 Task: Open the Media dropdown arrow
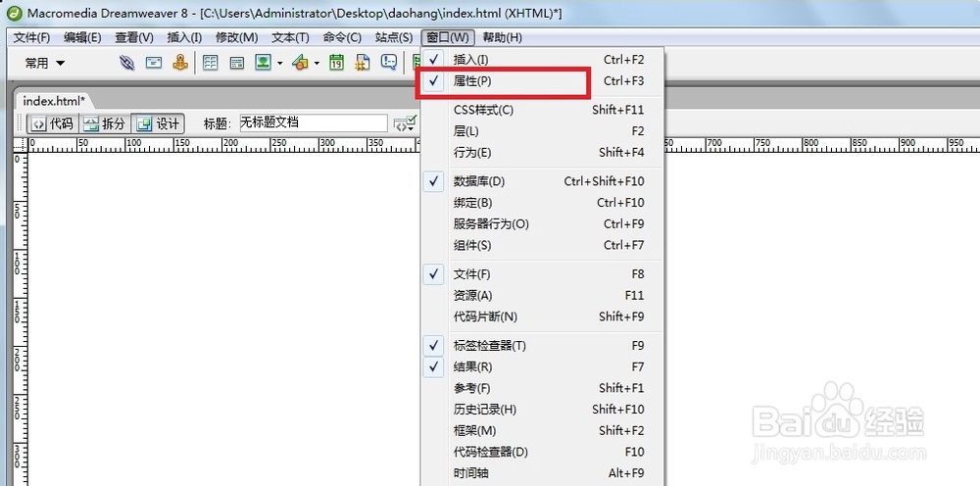click(x=317, y=63)
